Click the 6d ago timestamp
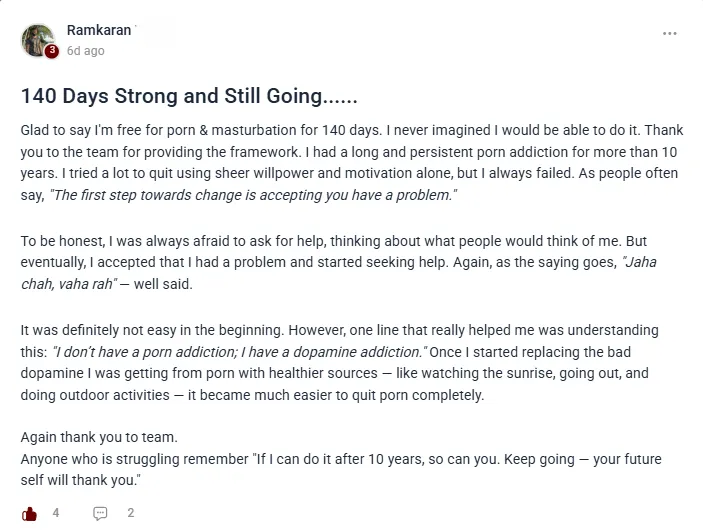The image size is (703, 531). (86, 51)
